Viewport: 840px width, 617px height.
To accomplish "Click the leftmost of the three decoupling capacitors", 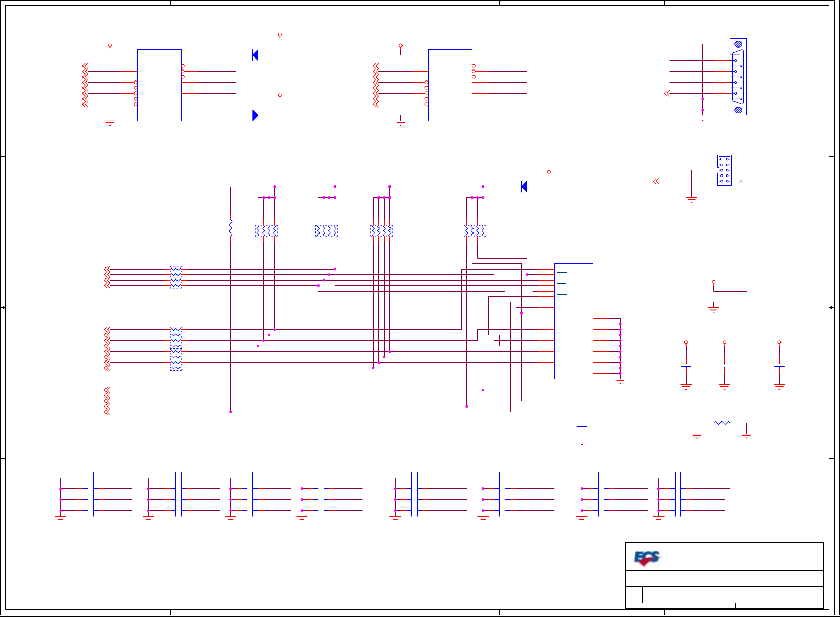I will pyautogui.click(x=686, y=365).
